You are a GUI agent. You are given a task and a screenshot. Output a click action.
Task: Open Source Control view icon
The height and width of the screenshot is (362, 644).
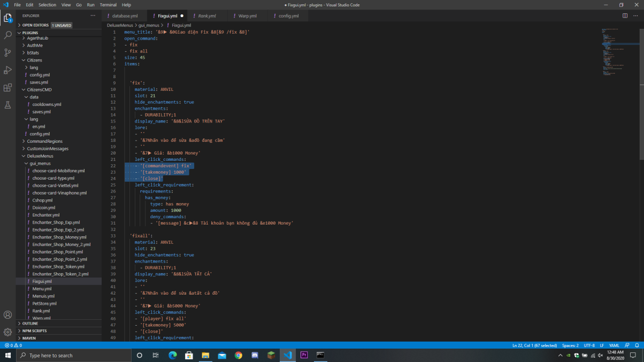click(7, 52)
